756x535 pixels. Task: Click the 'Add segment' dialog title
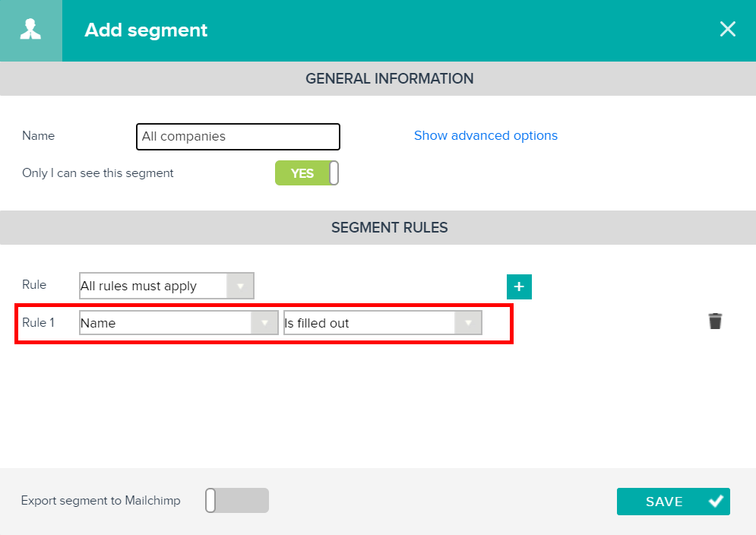click(x=146, y=30)
